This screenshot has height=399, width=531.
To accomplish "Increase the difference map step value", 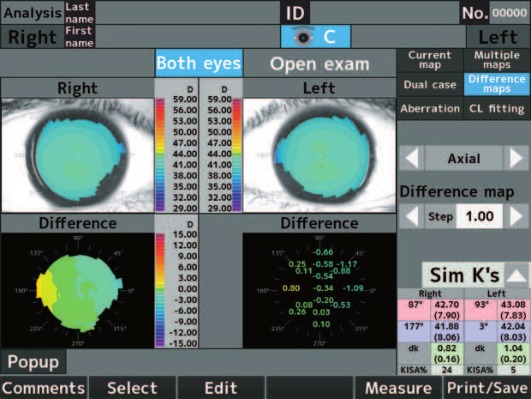I will pyautogui.click(x=516, y=216).
